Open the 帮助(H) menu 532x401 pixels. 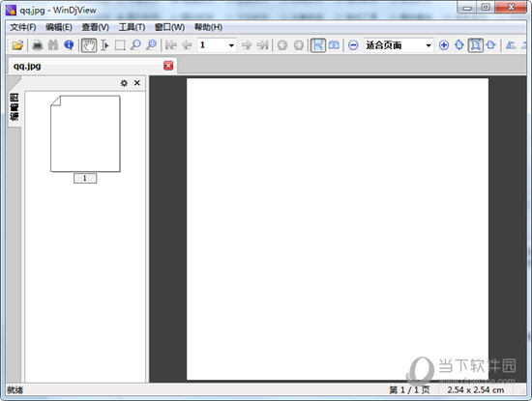coord(208,27)
